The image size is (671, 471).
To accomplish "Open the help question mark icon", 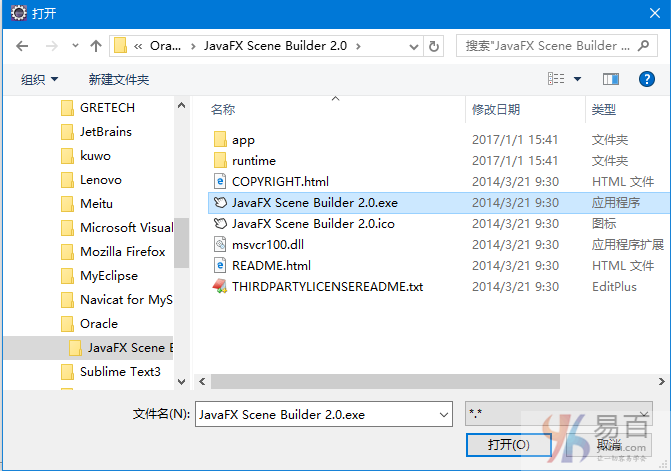I will (646, 79).
